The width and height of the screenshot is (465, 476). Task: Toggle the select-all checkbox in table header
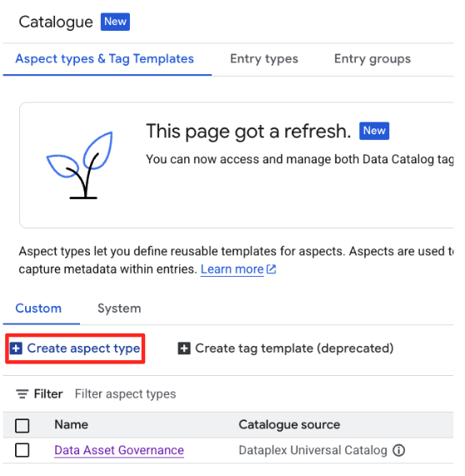pyautogui.click(x=22, y=425)
